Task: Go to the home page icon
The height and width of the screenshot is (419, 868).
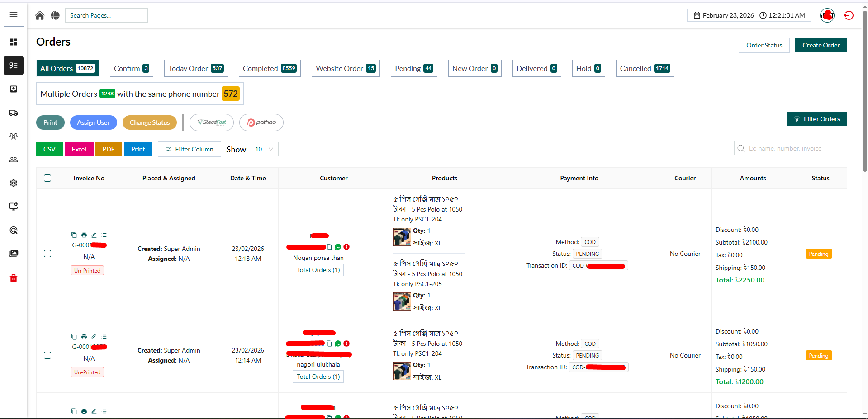Action: point(40,15)
